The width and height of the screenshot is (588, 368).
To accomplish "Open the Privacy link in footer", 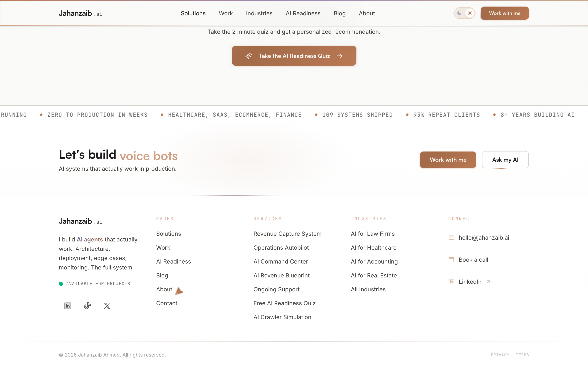I will tap(500, 355).
